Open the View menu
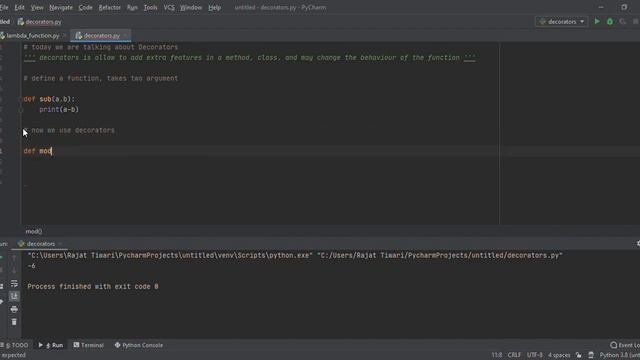This screenshot has width=640, height=360. tap(37, 7)
